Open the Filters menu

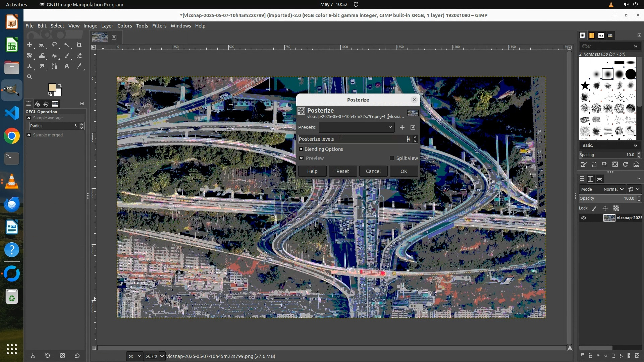(x=159, y=26)
